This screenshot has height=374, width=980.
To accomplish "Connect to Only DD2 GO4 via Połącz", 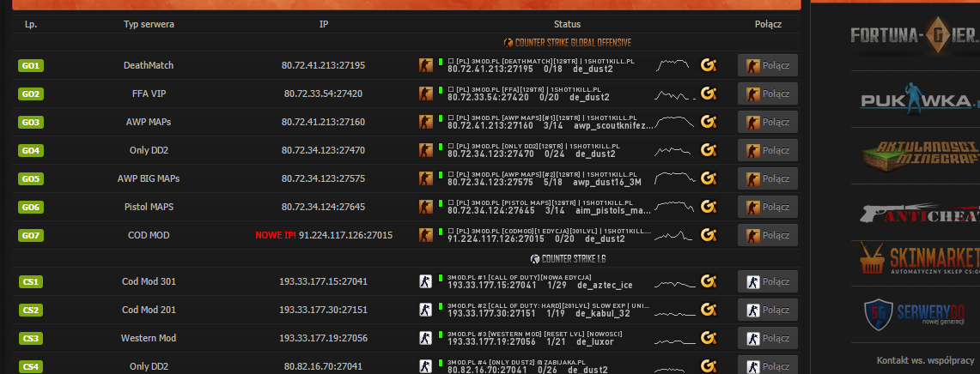I will (767, 150).
